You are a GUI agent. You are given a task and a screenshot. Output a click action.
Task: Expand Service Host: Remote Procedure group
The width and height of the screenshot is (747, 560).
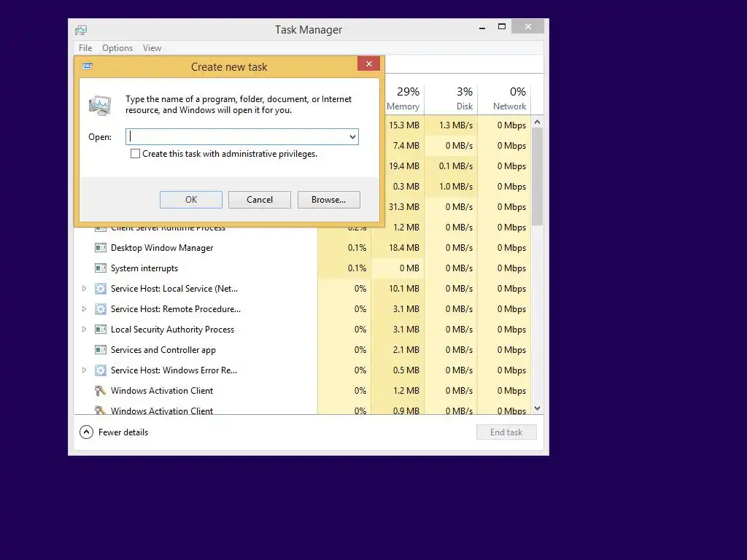(x=84, y=309)
